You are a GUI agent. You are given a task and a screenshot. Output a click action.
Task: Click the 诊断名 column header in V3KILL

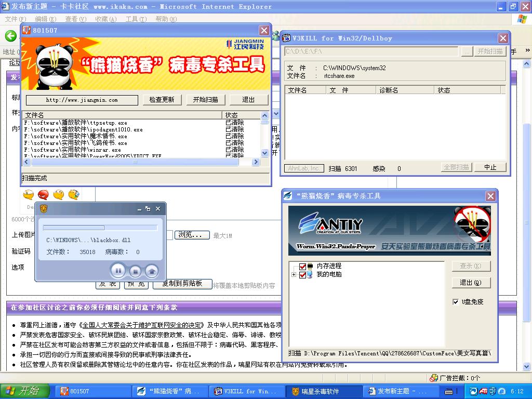click(x=405, y=90)
